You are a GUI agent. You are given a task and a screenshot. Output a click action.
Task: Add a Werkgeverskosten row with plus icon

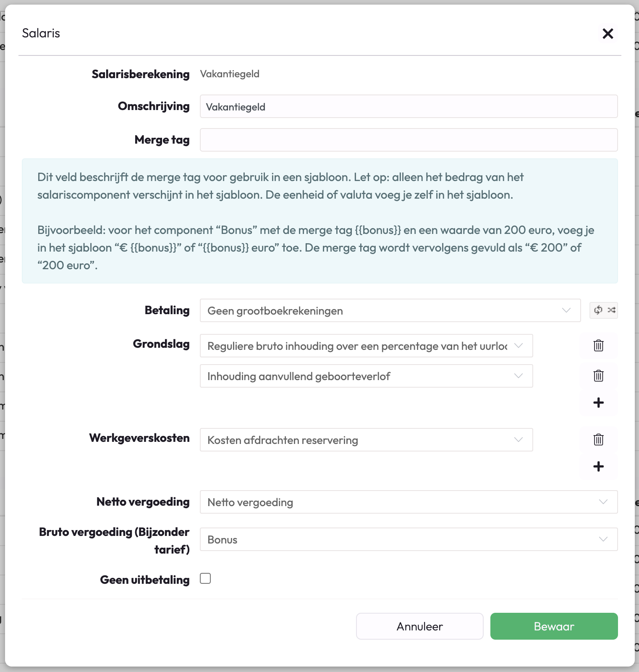(x=598, y=467)
